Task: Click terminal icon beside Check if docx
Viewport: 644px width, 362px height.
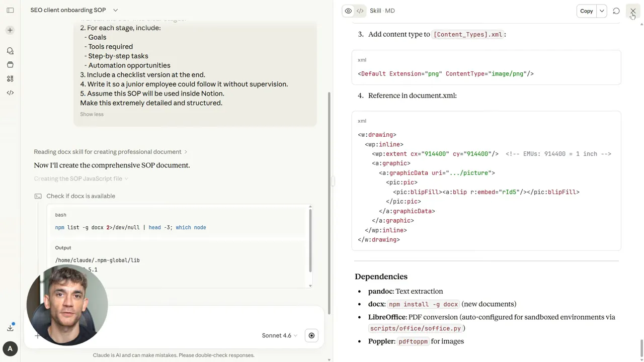Action: [x=38, y=196]
